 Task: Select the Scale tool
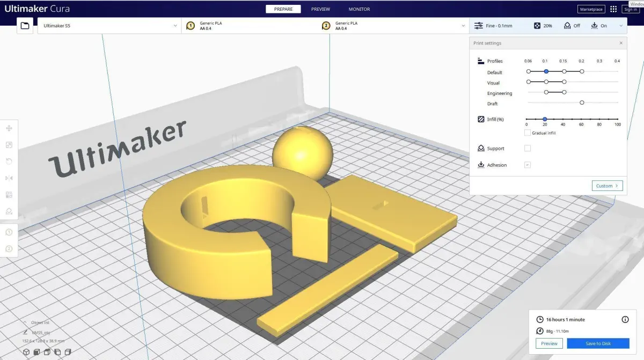(x=9, y=145)
